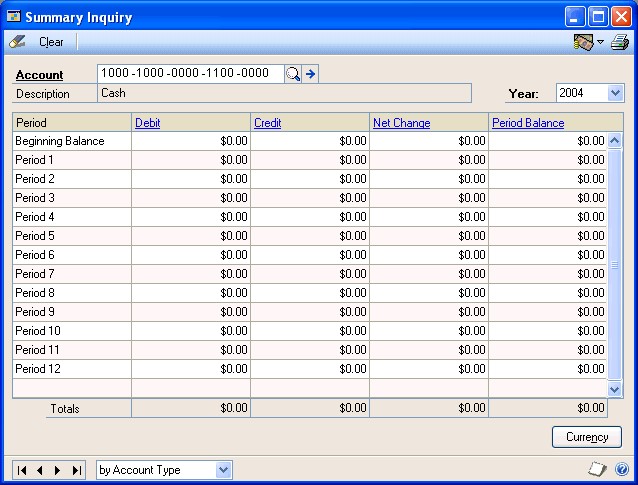Click the vertical scrollbar thumb
Screen dimensions: 638x485
tap(614, 265)
